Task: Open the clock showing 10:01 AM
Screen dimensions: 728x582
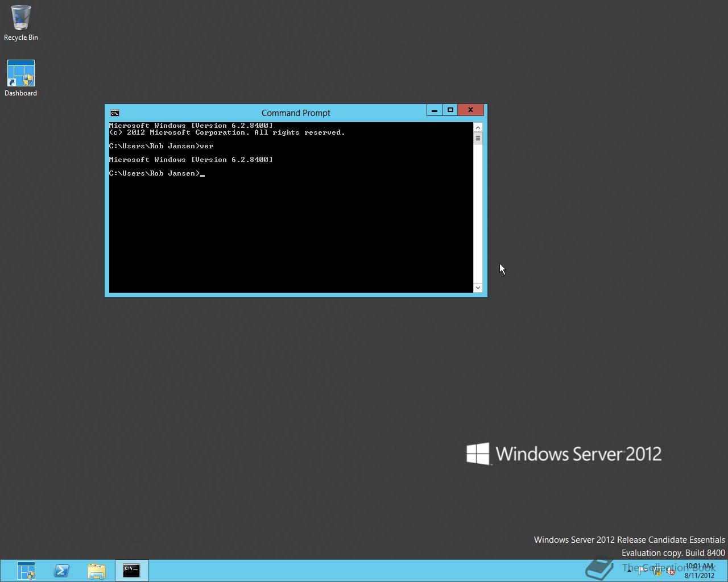Action: pos(700,571)
